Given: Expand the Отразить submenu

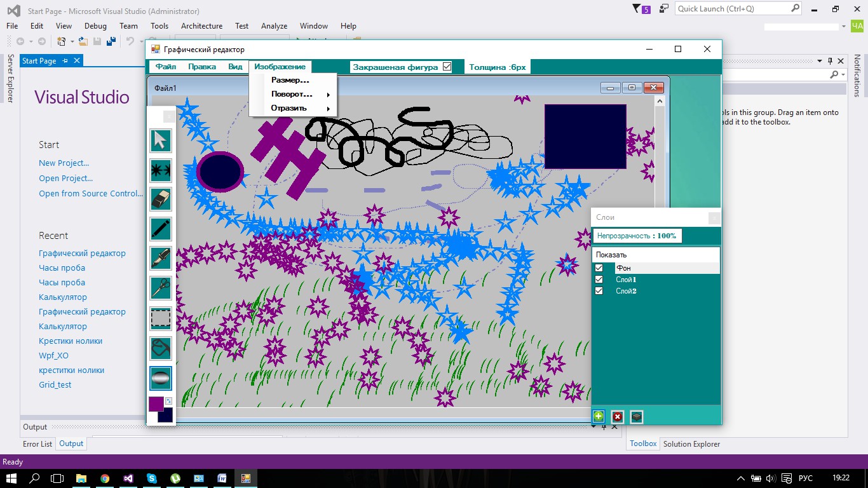Looking at the screenshot, I should coord(293,108).
